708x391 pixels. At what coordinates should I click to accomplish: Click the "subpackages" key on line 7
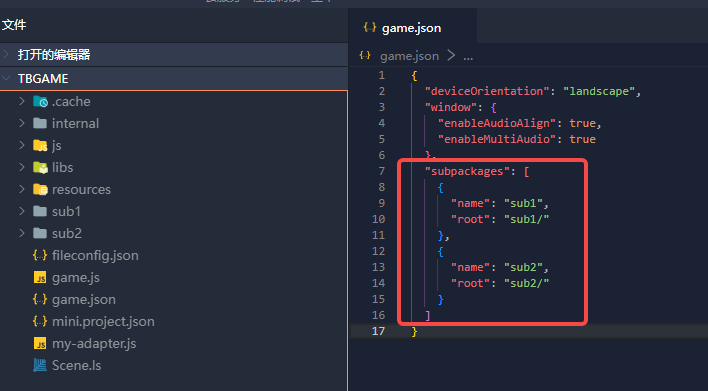tap(464, 171)
